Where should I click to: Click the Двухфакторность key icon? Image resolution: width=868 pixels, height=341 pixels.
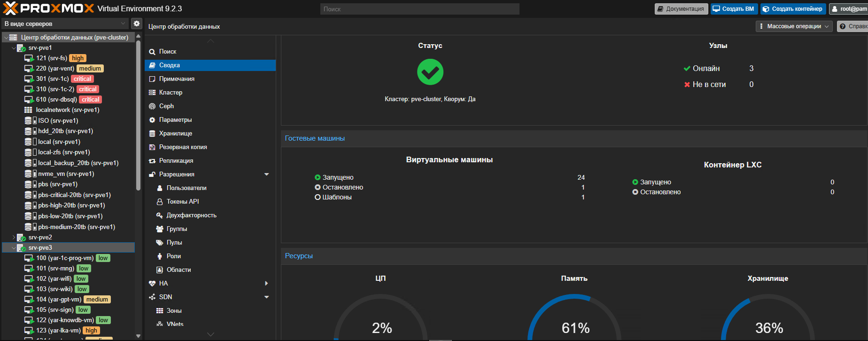pos(160,215)
